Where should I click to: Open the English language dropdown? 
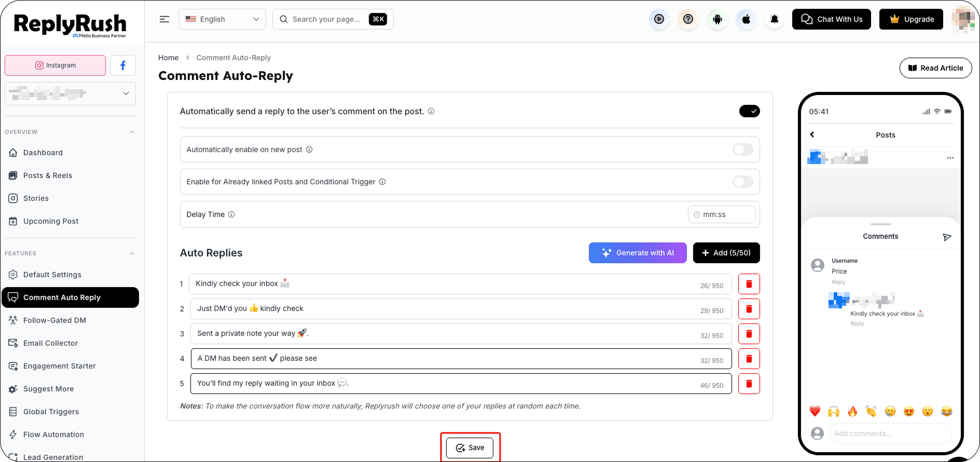click(223, 19)
